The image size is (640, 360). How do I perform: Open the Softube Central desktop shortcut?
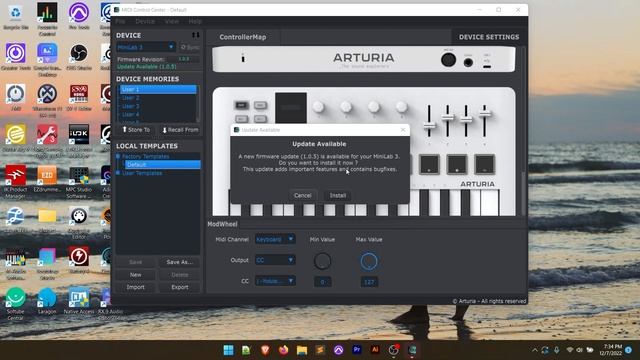click(16, 303)
